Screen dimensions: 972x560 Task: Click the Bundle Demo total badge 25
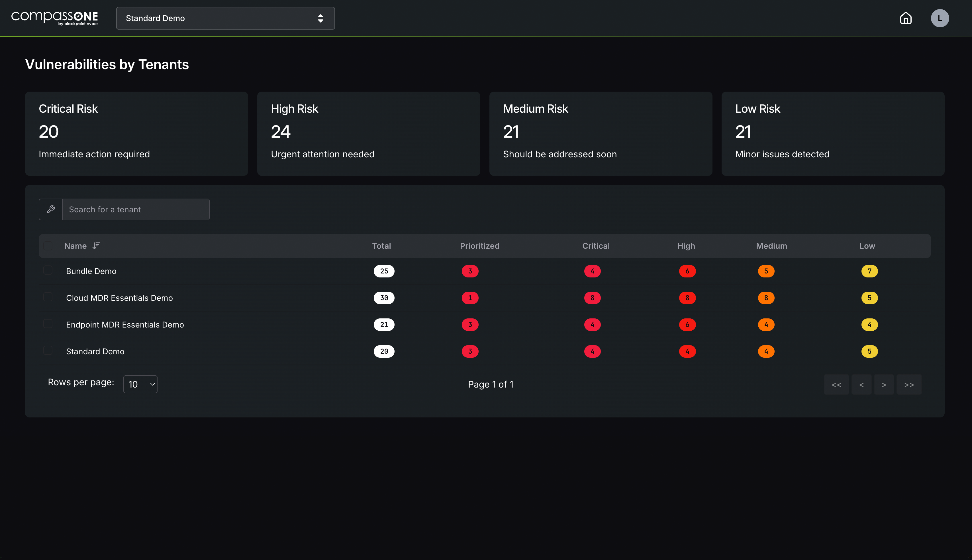point(384,271)
